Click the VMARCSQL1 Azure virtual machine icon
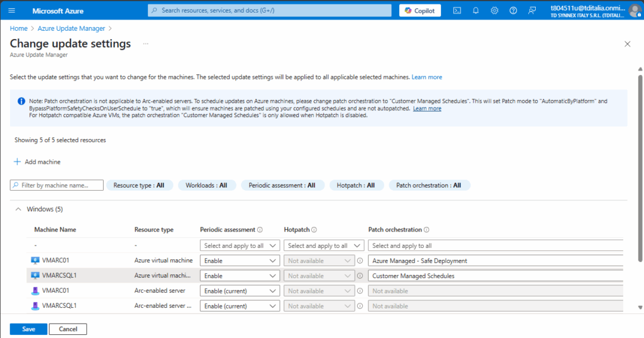 click(35, 276)
